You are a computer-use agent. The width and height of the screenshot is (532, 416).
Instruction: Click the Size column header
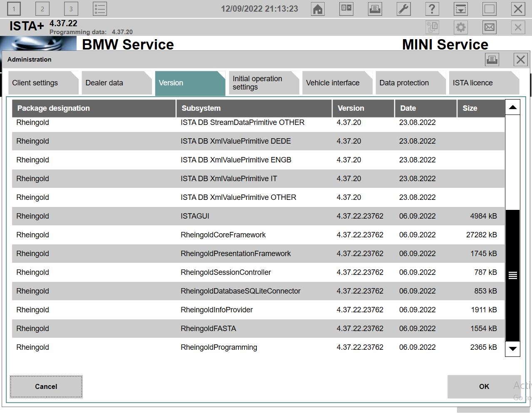click(x=481, y=108)
